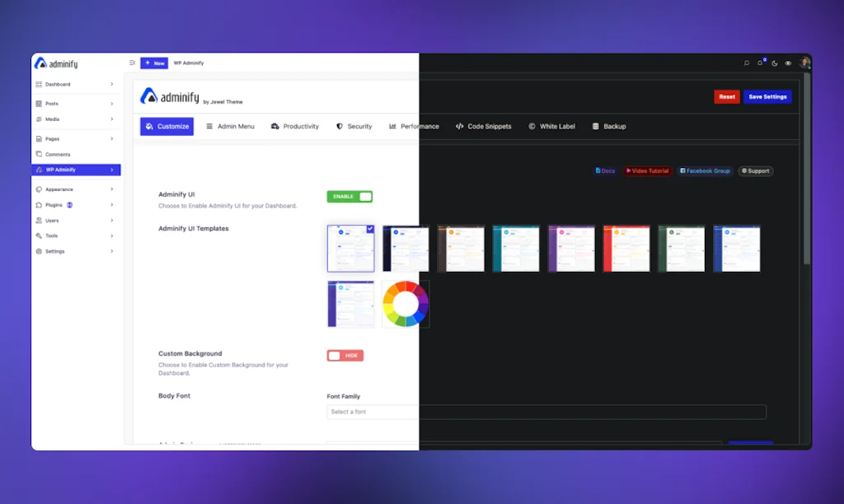844x504 pixels.
Task: Expand the Posts submenu chevron
Action: click(x=112, y=103)
